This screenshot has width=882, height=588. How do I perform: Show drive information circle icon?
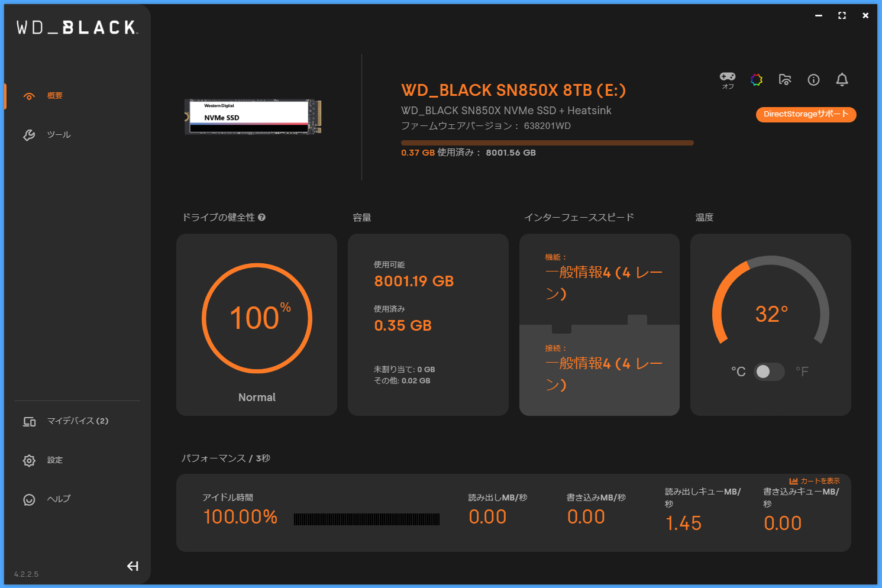pyautogui.click(x=813, y=80)
